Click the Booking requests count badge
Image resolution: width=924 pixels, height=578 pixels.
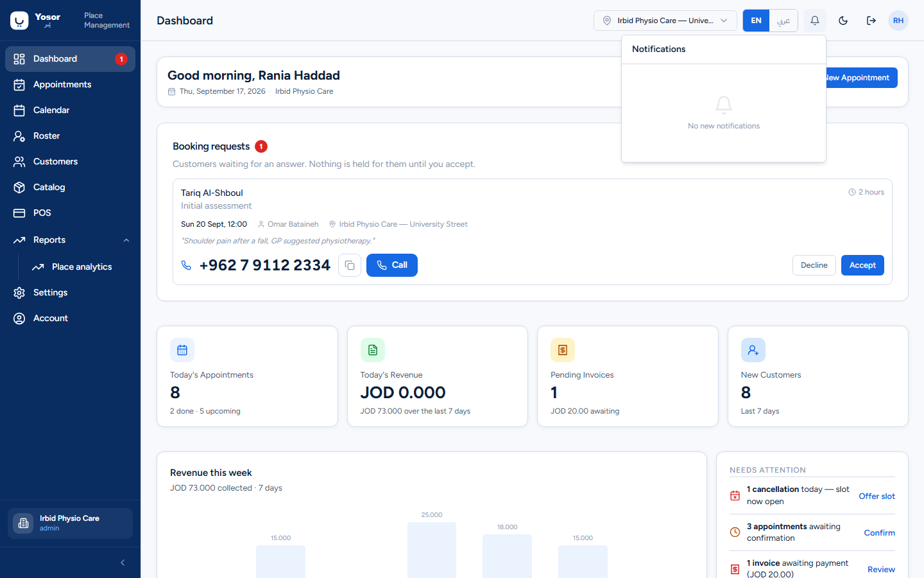261,146
